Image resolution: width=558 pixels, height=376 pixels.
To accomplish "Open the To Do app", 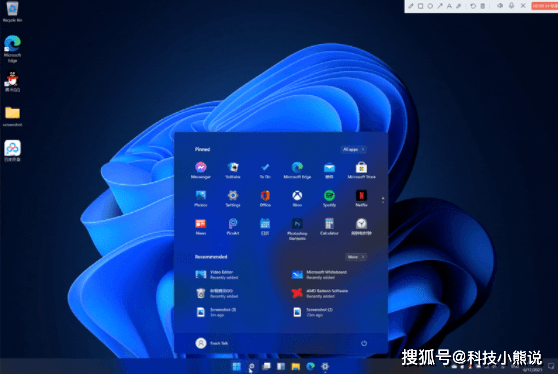I will click(x=265, y=170).
